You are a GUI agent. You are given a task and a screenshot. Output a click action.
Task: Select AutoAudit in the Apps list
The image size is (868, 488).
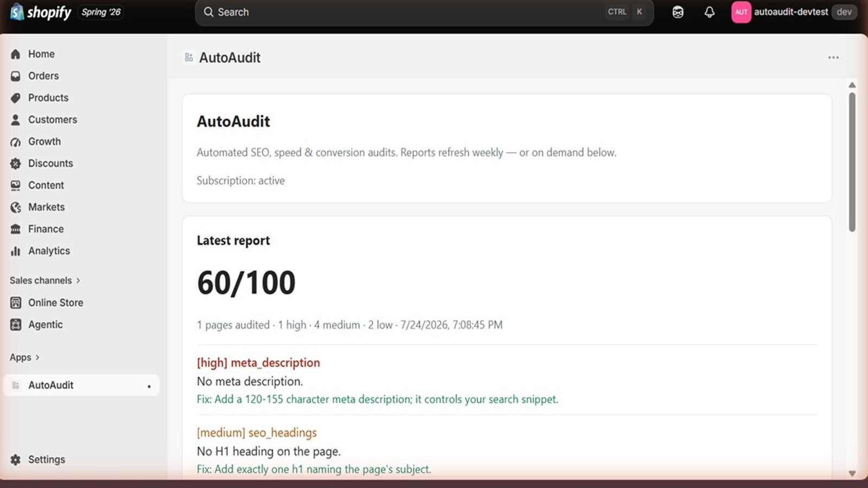pos(81,386)
